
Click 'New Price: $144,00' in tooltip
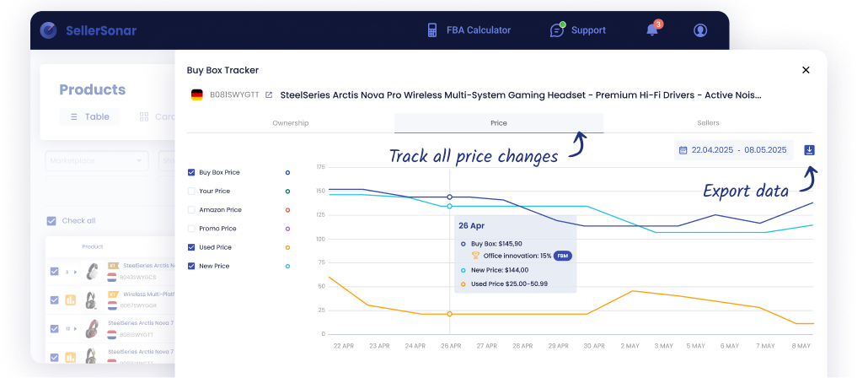pyautogui.click(x=500, y=270)
